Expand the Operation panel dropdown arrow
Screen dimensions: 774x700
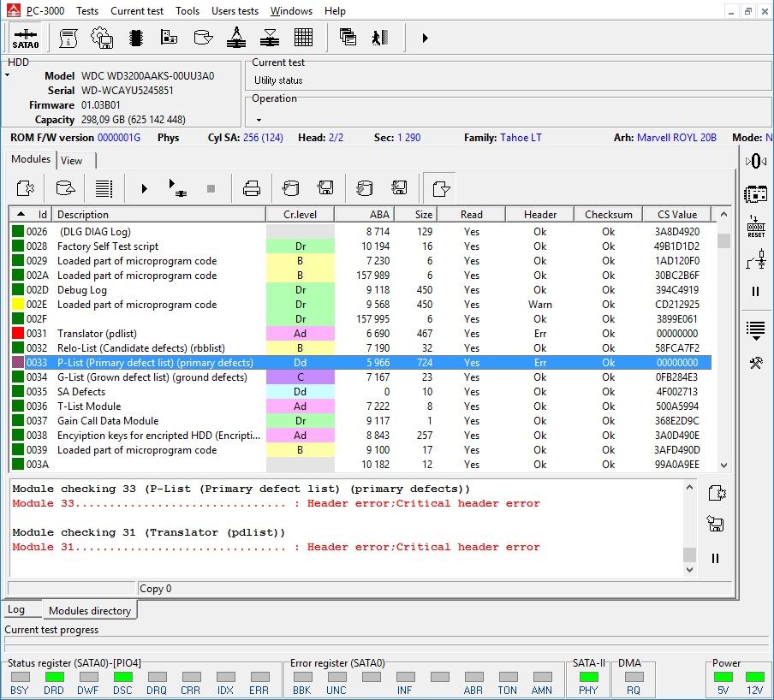[x=259, y=120]
